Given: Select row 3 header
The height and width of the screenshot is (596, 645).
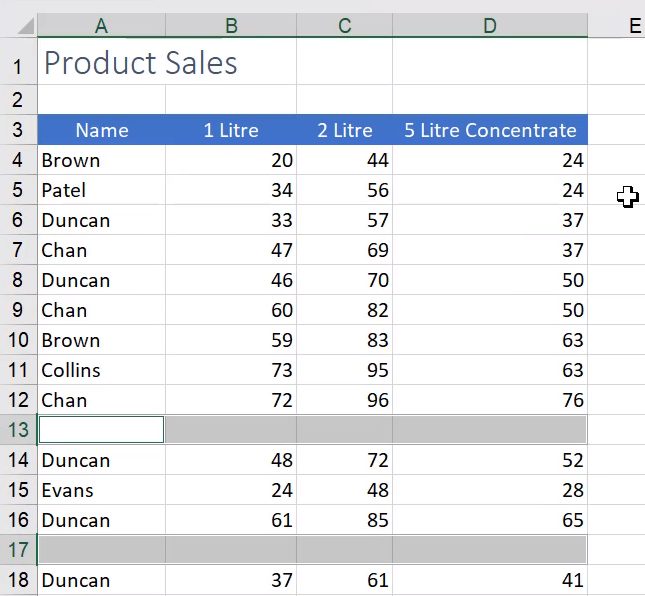Looking at the screenshot, I should coord(18,130).
